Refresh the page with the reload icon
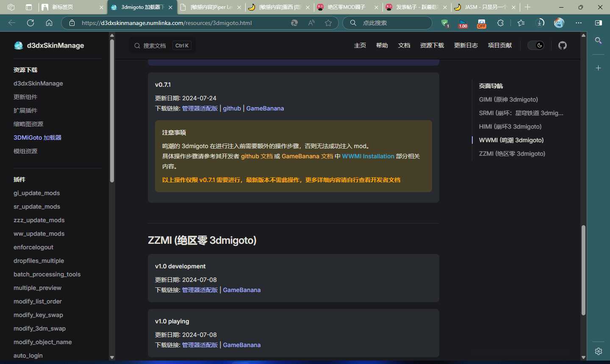Viewport: 610px width, 364px height. 30,23
